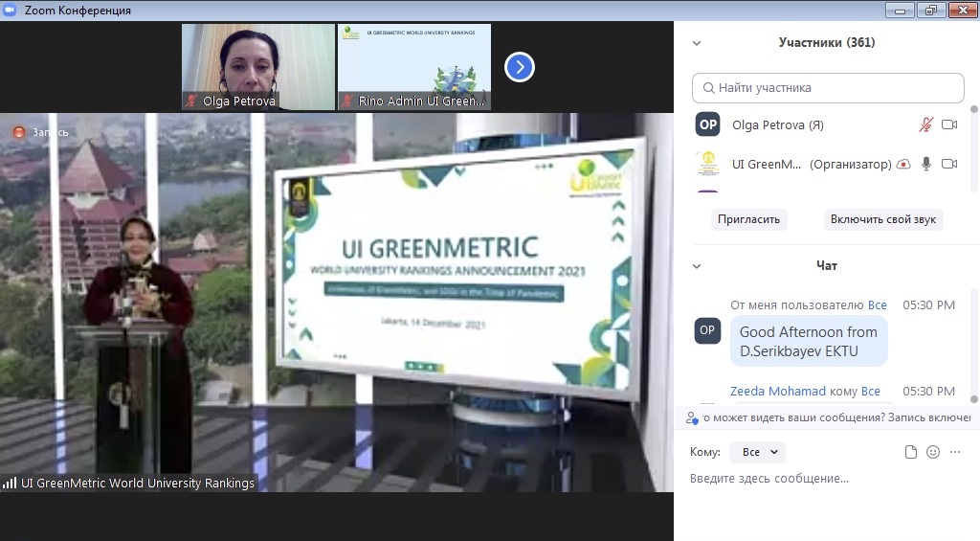Click muted mic icon on Rino Admin thumbnail
The height and width of the screenshot is (541, 980).
(347, 101)
